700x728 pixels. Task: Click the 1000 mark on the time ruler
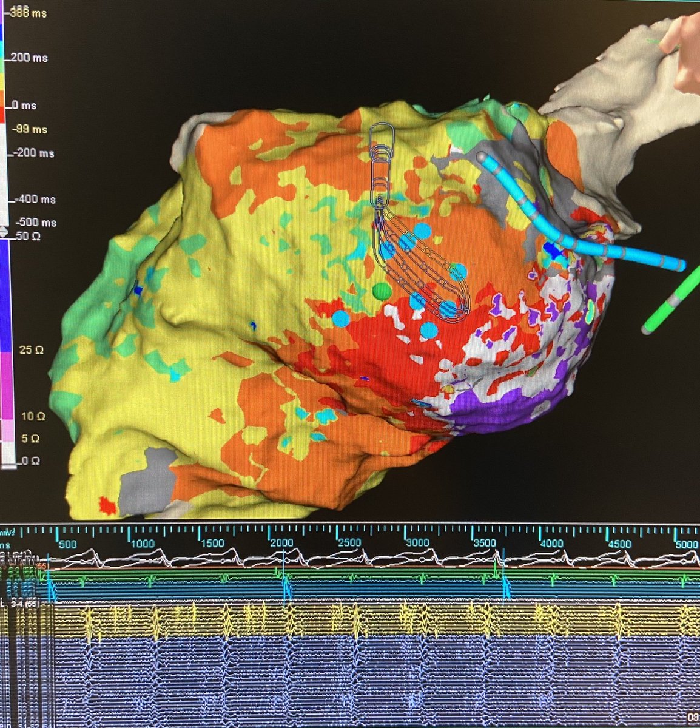click(142, 544)
